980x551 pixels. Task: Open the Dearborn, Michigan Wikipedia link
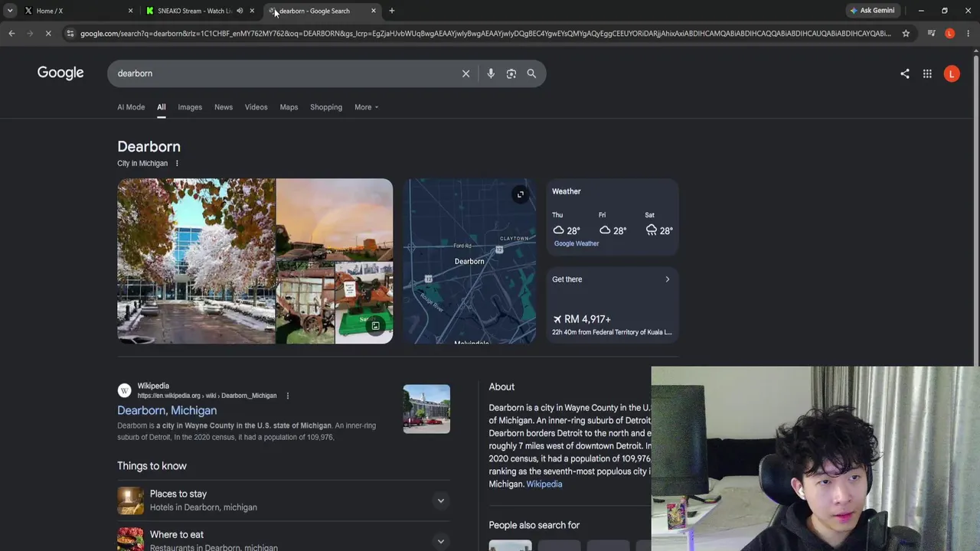[167, 411]
